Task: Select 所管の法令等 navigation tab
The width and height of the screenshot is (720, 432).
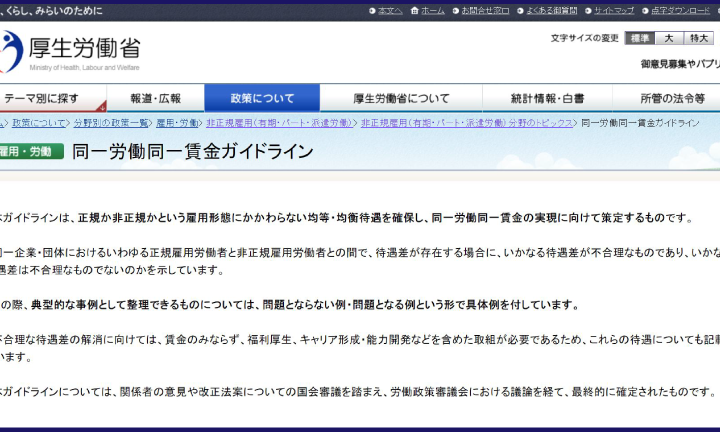Action: [666, 98]
